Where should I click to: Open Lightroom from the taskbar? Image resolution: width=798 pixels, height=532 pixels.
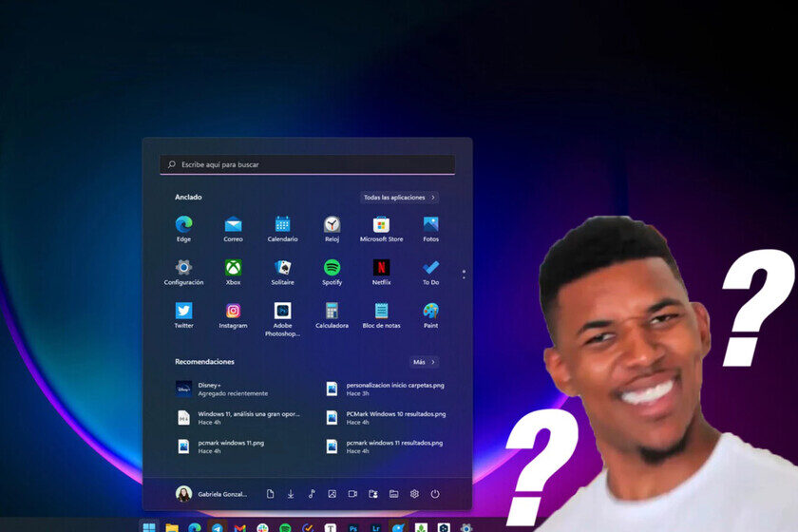[375, 528]
